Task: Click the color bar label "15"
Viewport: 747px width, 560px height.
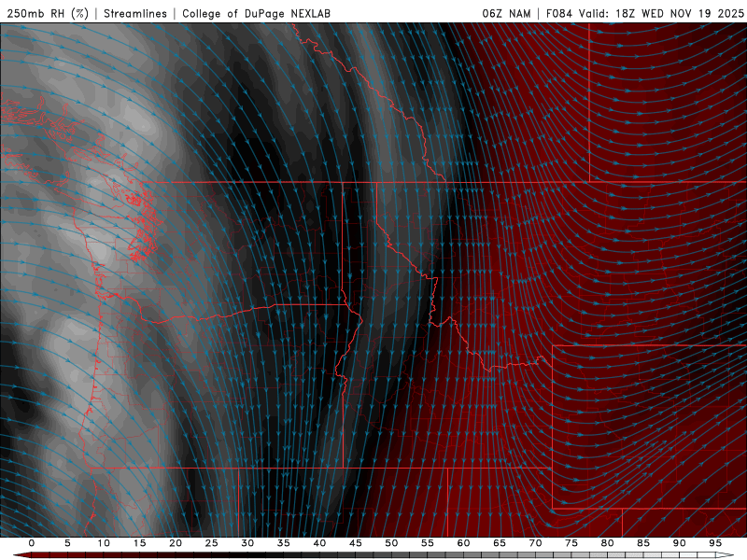Action: 139,543
